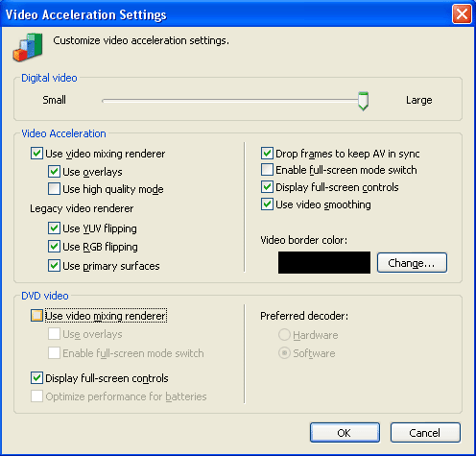476x456 pixels.
Task: Uncheck Digital video's Use video mixing renderer
Action: (36, 154)
